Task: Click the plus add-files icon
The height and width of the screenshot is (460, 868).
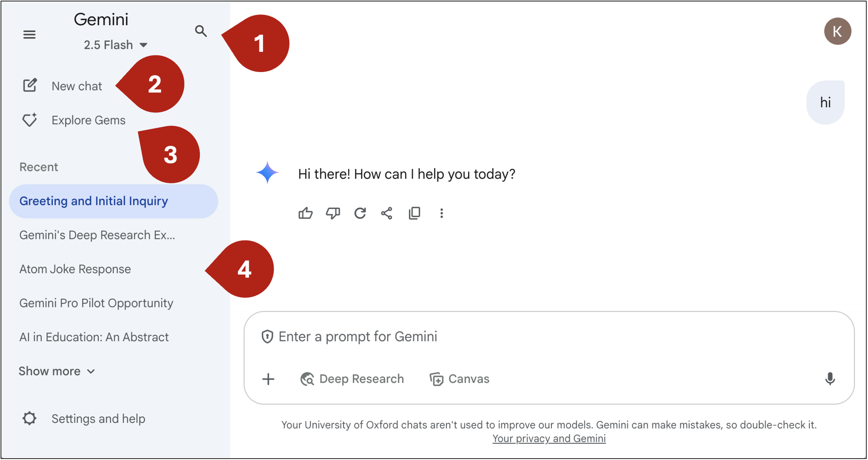Action: point(268,379)
